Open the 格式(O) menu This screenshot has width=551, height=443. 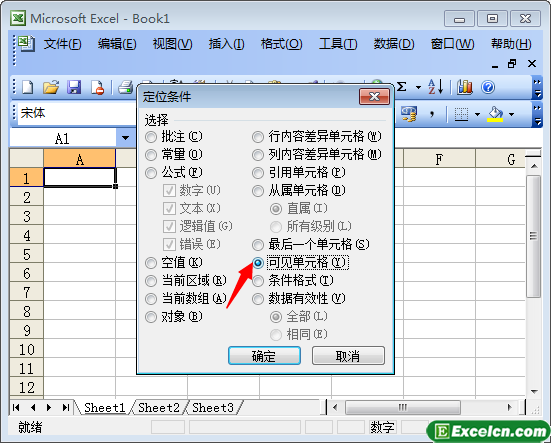(x=281, y=44)
